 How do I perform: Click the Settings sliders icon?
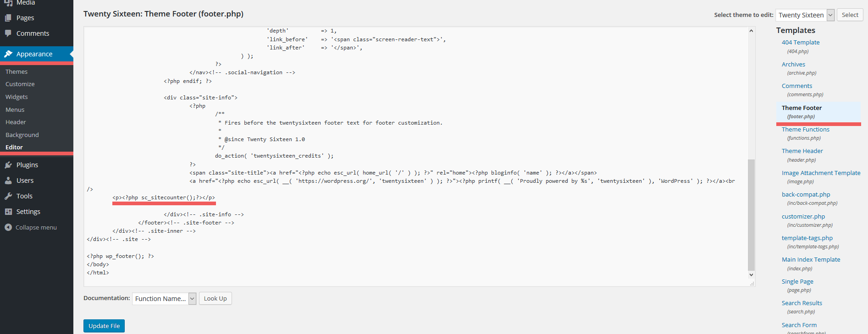click(x=8, y=212)
